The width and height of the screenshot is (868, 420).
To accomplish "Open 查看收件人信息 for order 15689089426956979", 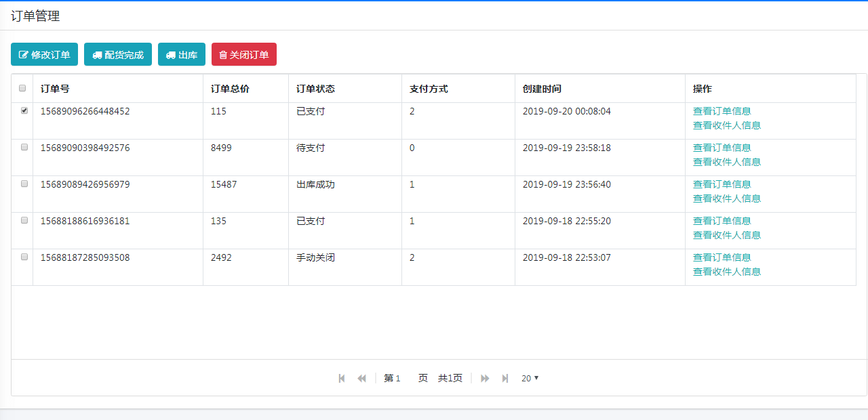I will click(726, 198).
